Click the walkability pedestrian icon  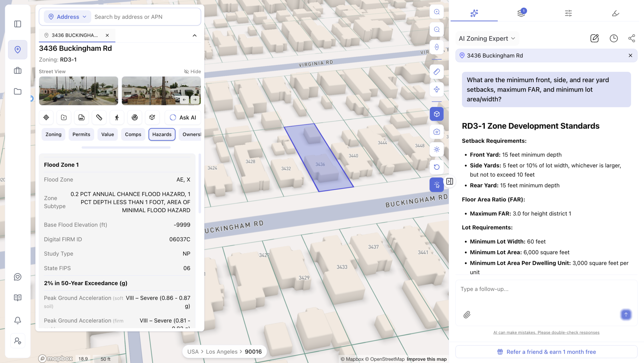click(117, 117)
